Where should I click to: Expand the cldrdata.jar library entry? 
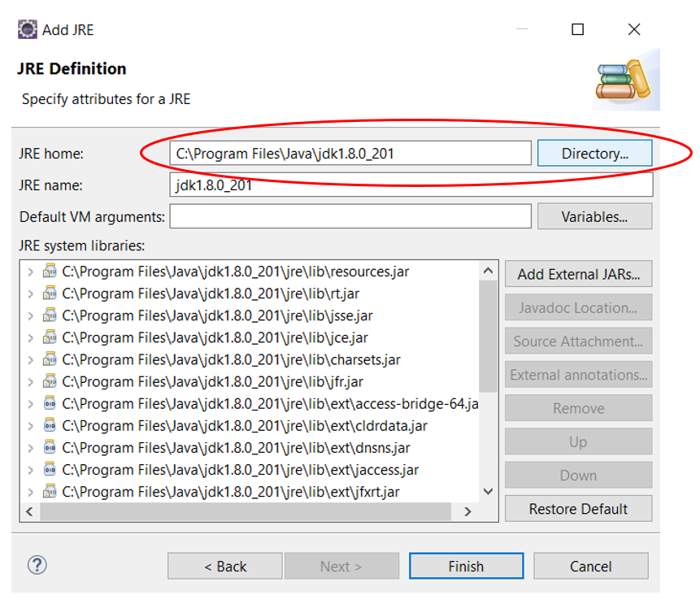click(30, 426)
